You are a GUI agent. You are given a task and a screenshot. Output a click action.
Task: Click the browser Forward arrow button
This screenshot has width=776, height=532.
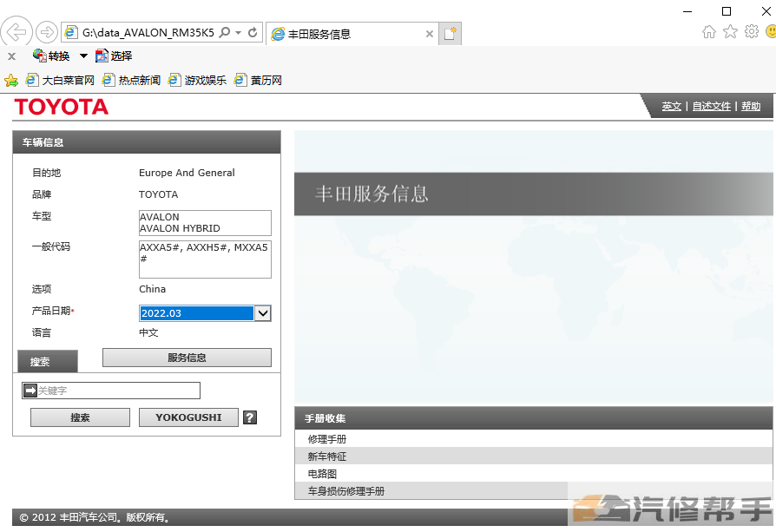click(47, 33)
